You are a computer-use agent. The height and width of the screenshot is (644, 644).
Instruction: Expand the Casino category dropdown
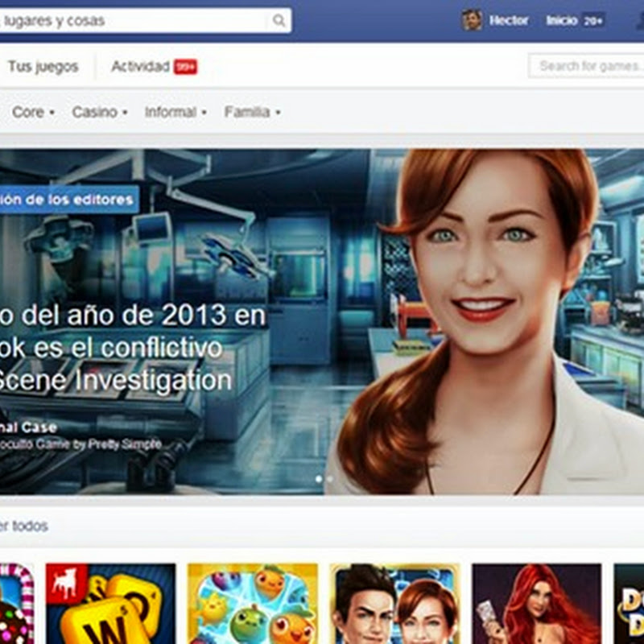click(99, 112)
